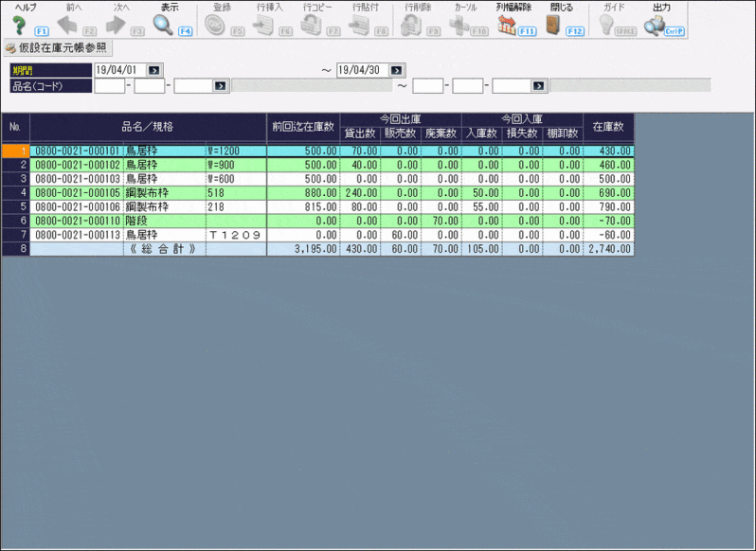The height and width of the screenshot is (551, 756).
Task: Select code 0800-0021-000106 cell
Action: pyautogui.click(x=77, y=207)
